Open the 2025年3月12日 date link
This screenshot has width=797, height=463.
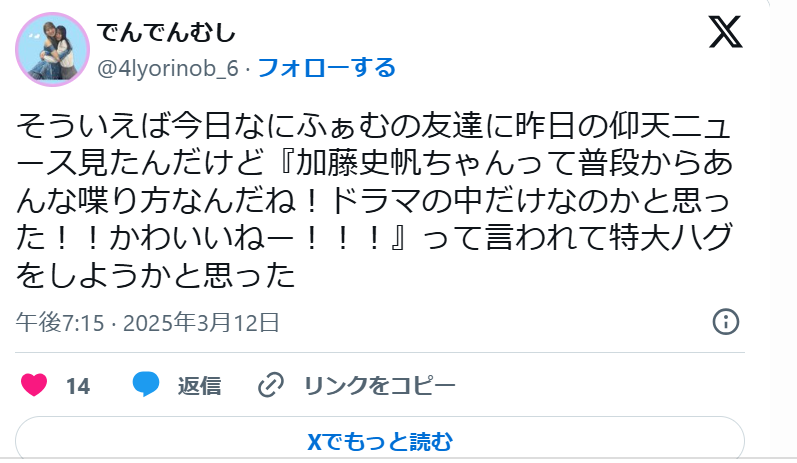point(201,323)
